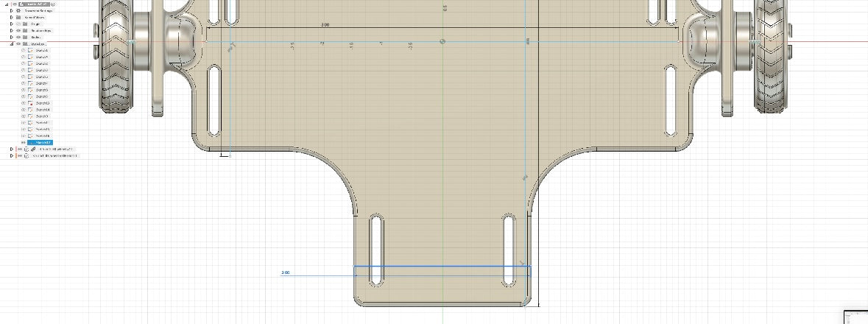This screenshot has height=324, width=868.
Task: Show the hidden Origin folder
Action: pos(18,24)
